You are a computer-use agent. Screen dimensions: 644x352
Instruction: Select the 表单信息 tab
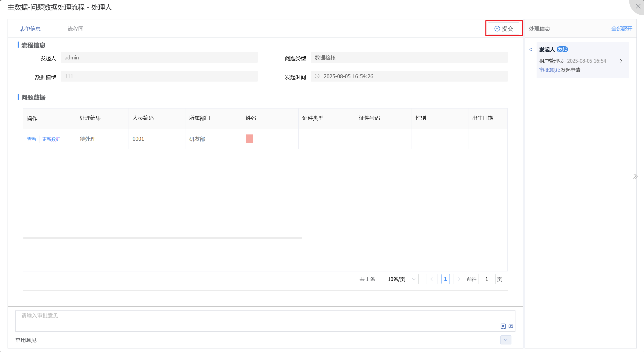30,29
